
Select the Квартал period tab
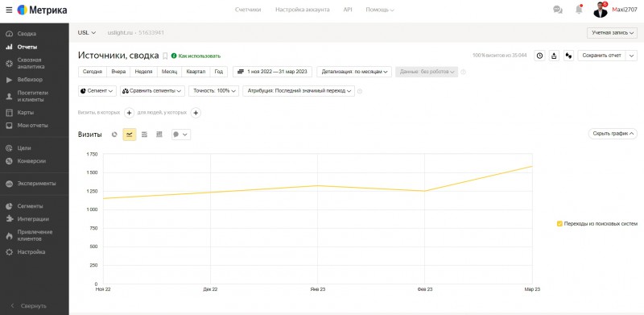pyautogui.click(x=196, y=72)
